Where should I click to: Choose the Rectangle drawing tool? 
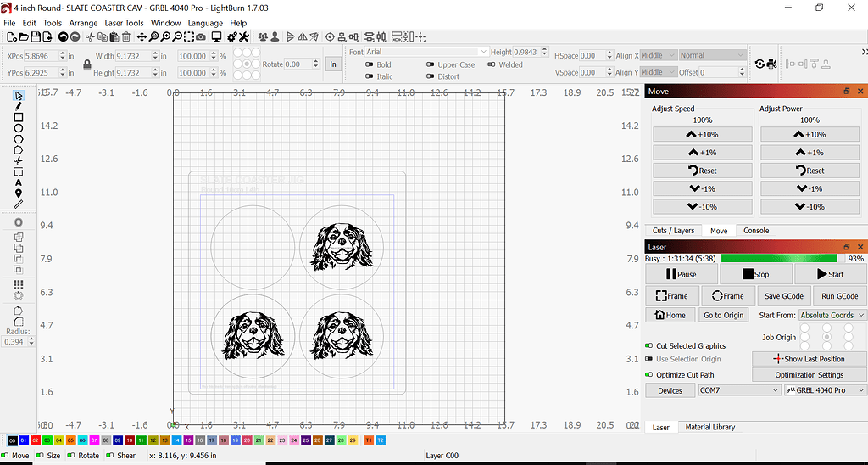pyautogui.click(x=19, y=117)
